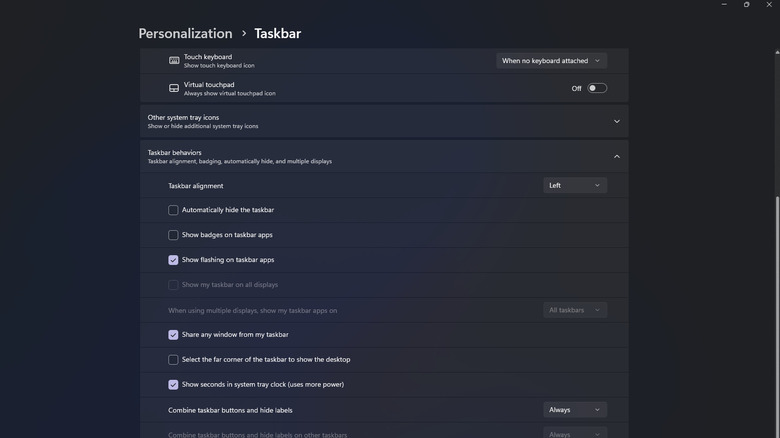
Task: Open the Touch keyboard visibility dropdown
Action: click(x=551, y=61)
